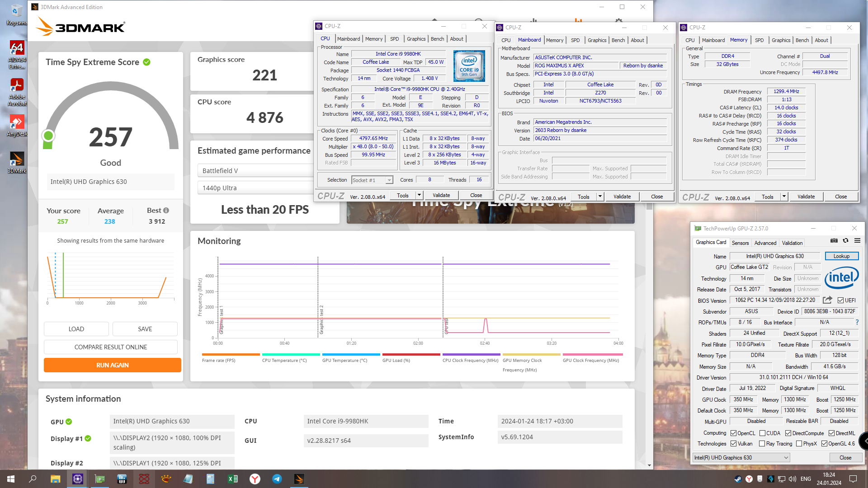Viewport: 868px width, 488px height.
Task: Click the GPU-Z refresh icon
Action: 845,240
